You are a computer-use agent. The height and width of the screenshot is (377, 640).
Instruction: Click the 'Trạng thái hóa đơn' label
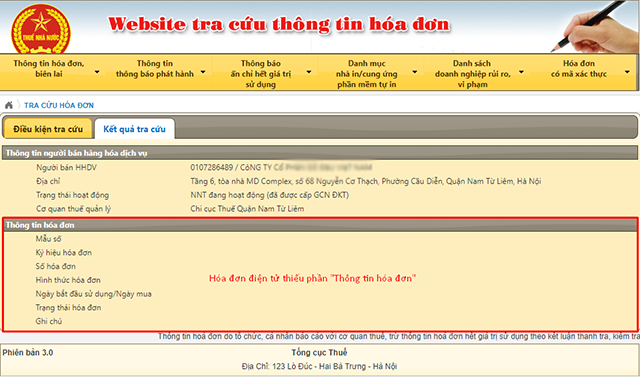68,308
